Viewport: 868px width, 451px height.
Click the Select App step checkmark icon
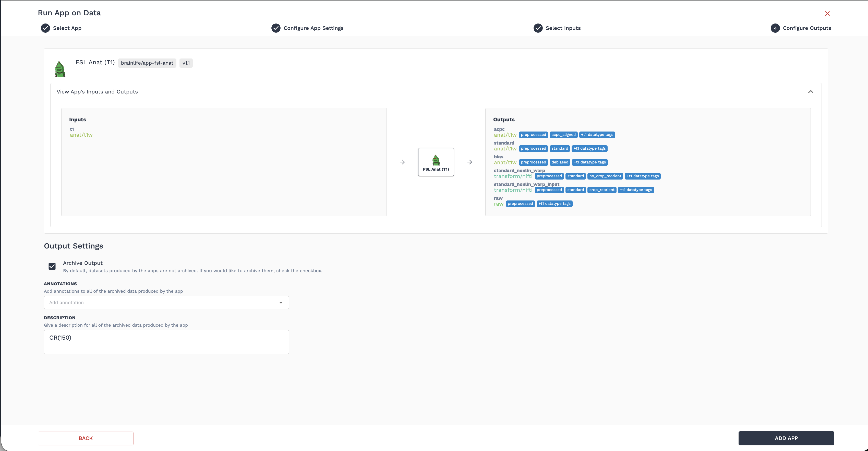pos(45,28)
